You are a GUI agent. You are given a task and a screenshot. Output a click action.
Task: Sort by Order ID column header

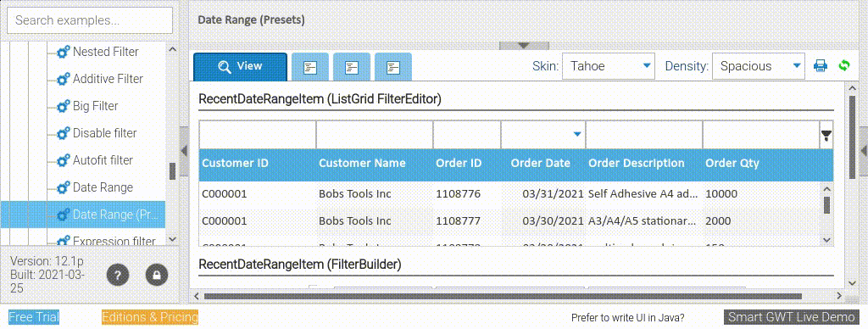coord(467,164)
